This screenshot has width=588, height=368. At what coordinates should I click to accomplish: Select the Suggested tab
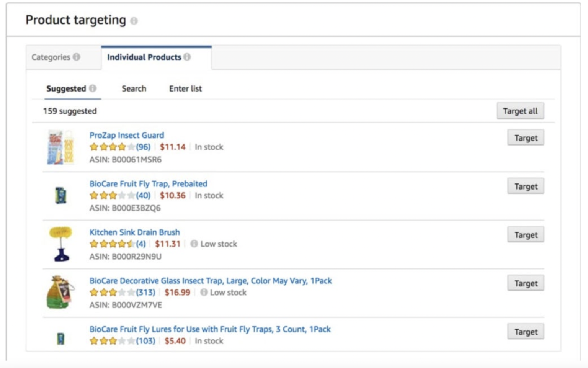[x=66, y=88]
